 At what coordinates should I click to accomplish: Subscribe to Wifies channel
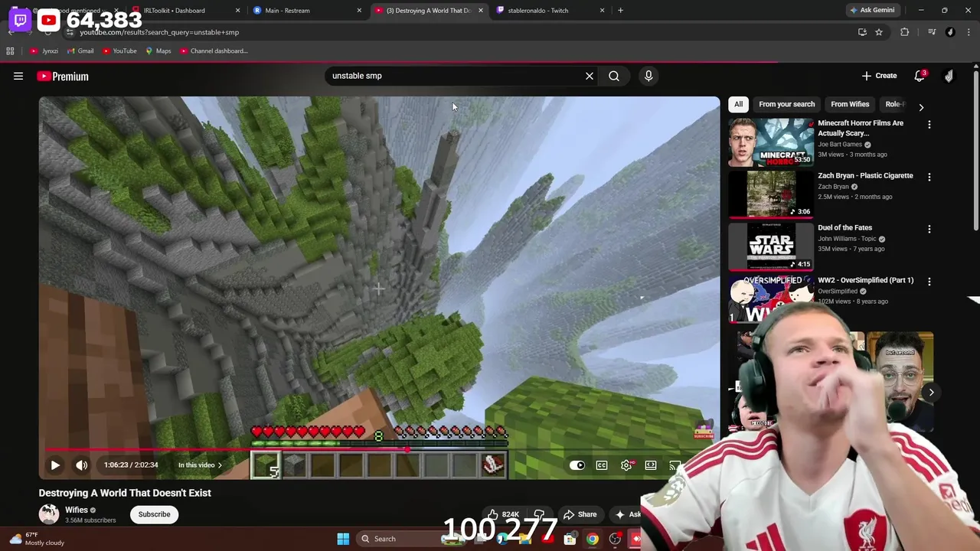pos(154,514)
